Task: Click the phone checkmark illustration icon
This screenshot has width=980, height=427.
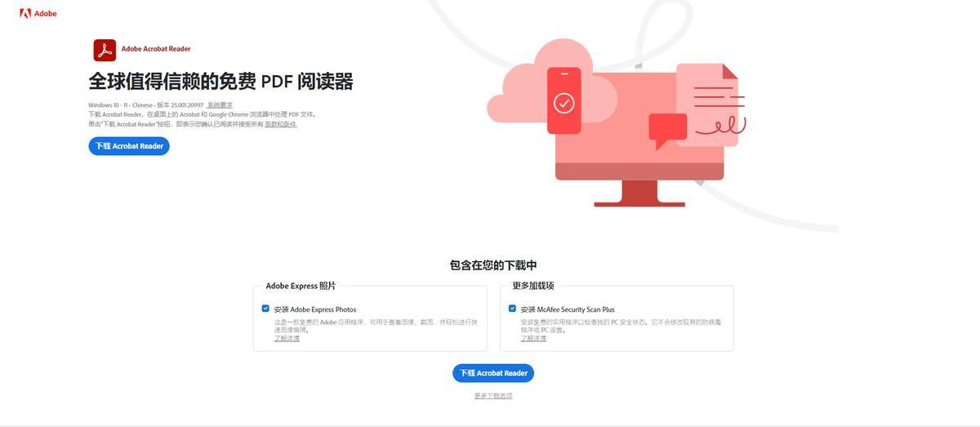Action: (563, 101)
